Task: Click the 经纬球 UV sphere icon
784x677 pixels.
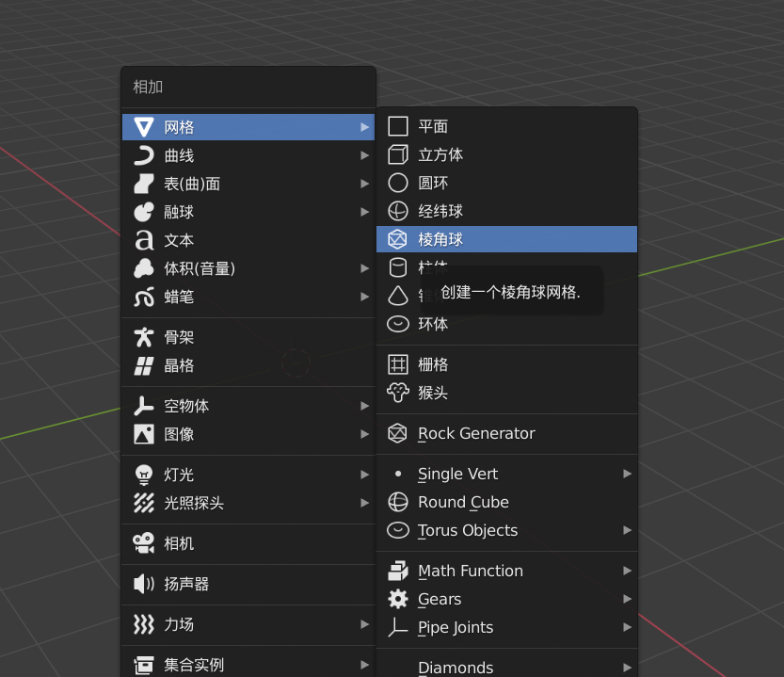Action: (x=398, y=211)
